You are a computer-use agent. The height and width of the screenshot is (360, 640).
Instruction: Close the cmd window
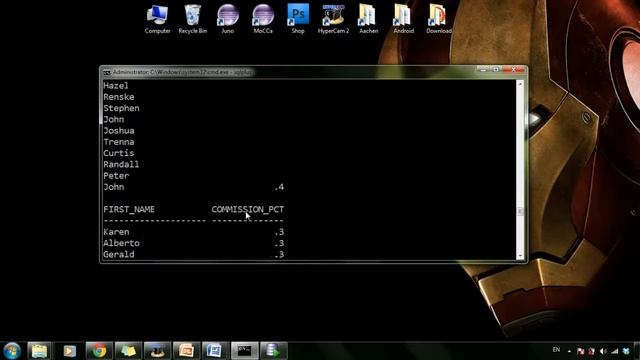pos(513,70)
